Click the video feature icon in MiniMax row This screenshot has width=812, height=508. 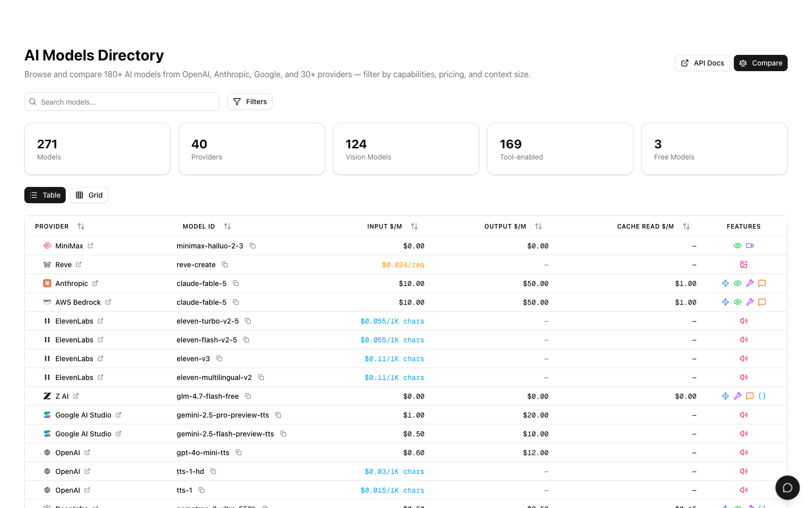tap(750, 246)
